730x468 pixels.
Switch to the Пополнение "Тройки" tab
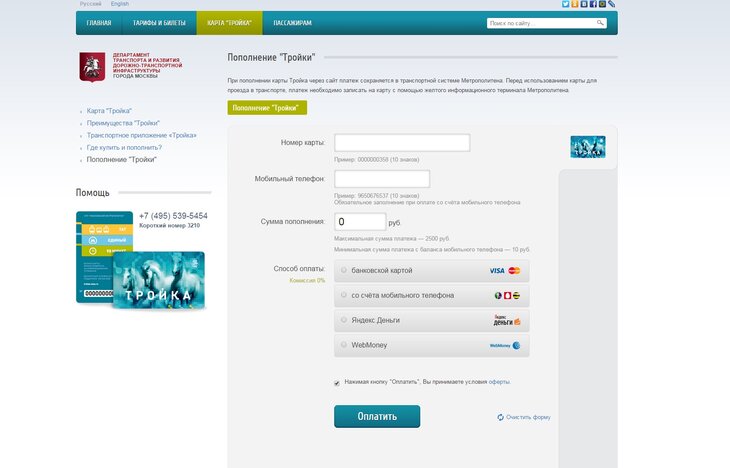[267, 108]
